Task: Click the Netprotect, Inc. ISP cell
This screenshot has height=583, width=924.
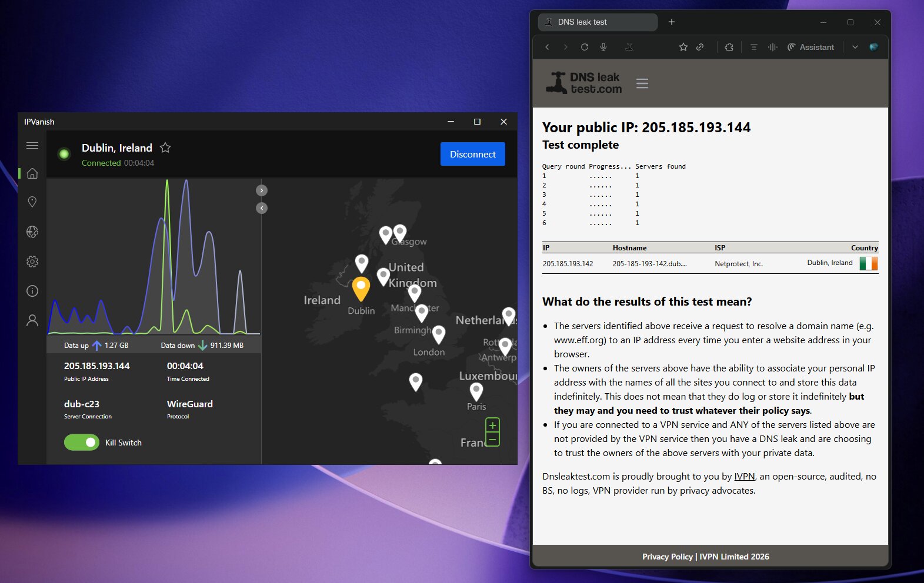Action: click(739, 264)
